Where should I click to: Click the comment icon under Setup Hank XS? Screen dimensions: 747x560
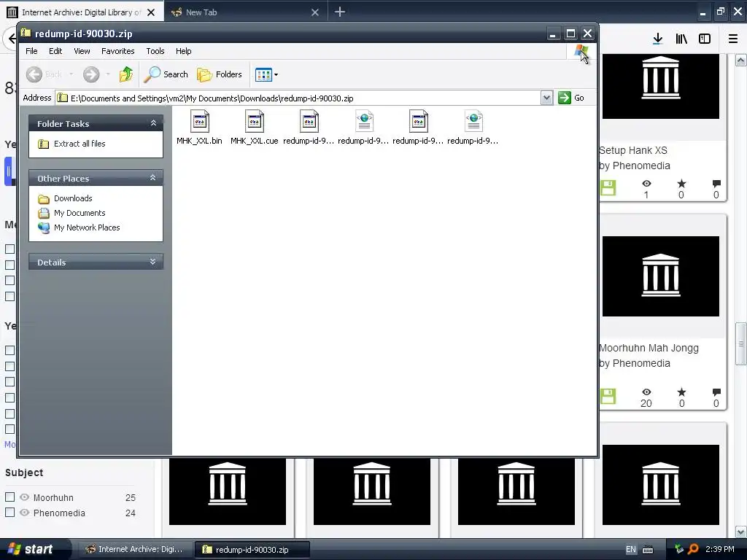716,184
